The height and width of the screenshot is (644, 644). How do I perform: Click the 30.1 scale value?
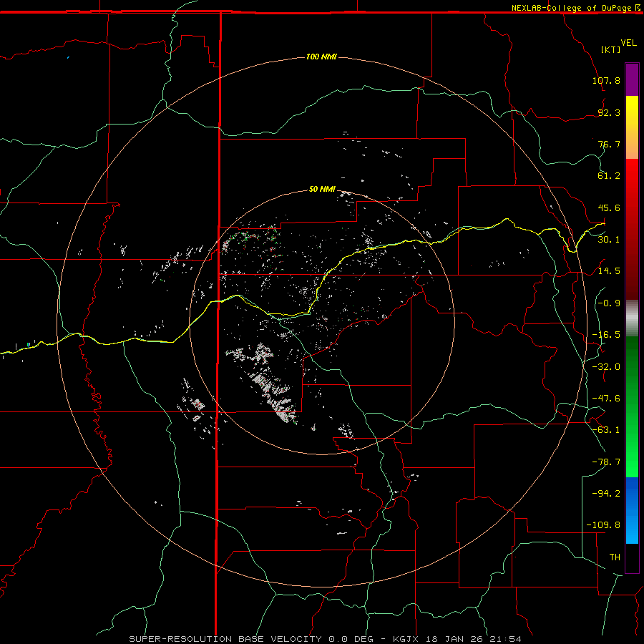[x=609, y=240]
